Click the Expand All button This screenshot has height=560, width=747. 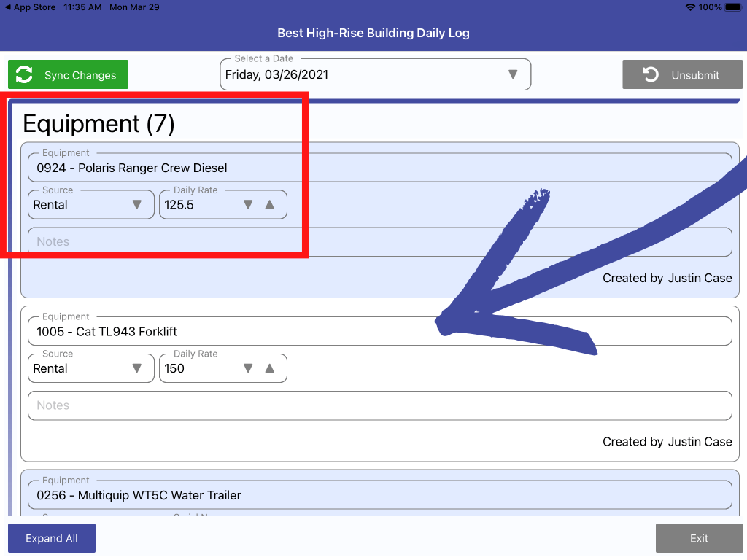pos(52,539)
